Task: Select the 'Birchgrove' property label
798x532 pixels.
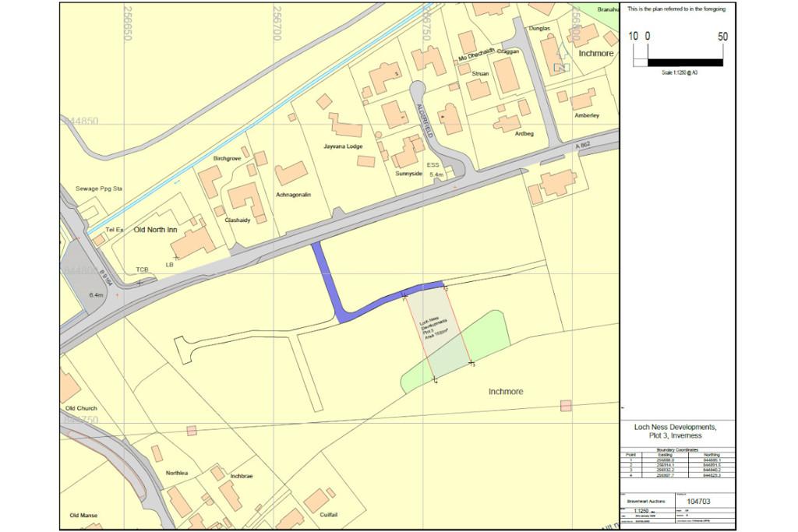Action: point(227,159)
